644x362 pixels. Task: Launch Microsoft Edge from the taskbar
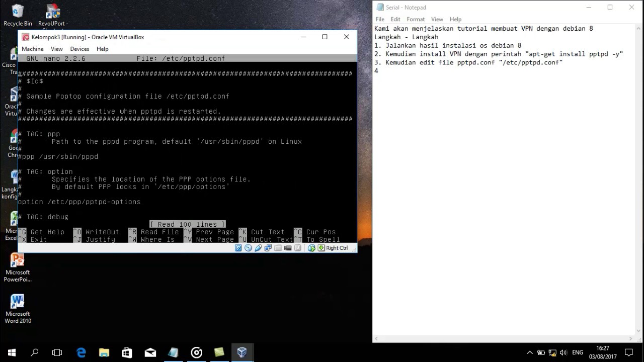coord(81,352)
